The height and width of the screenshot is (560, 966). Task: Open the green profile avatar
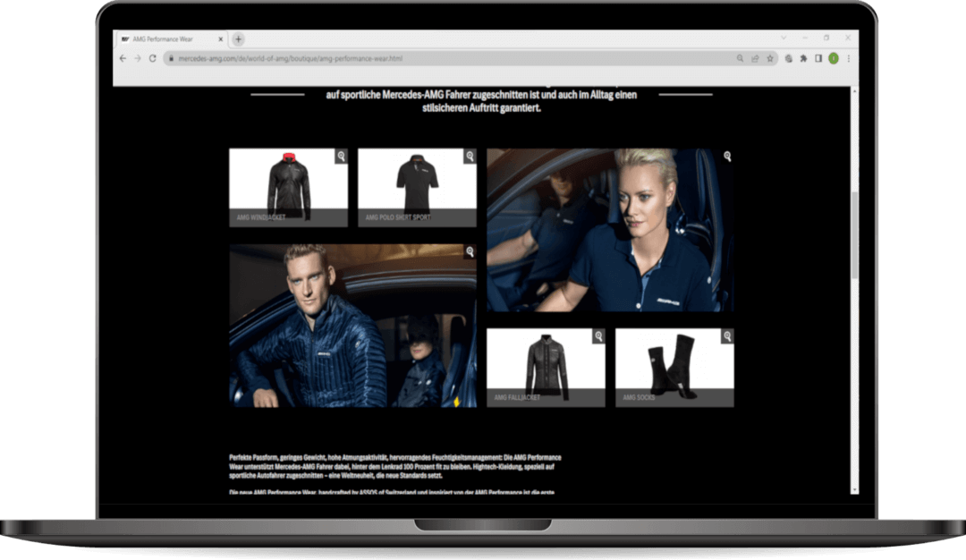pos(834,58)
